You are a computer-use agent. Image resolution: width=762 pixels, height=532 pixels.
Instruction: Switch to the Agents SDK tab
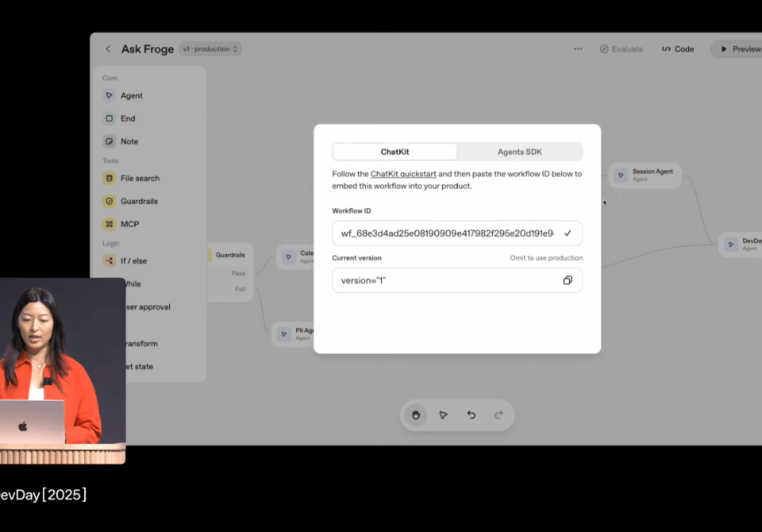coord(520,151)
